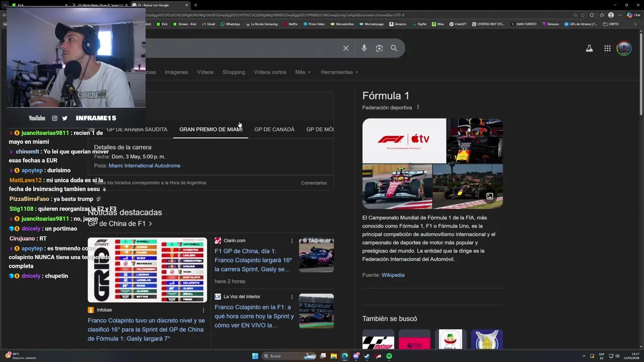644x362 pixels.
Task: Clear the Google search box with X
Action: coord(346,48)
